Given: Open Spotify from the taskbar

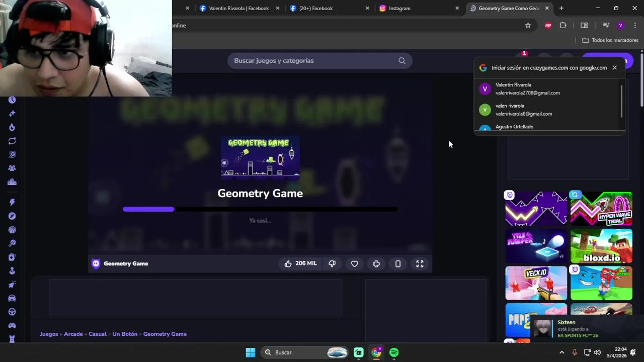Looking at the screenshot, I should [394, 352].
